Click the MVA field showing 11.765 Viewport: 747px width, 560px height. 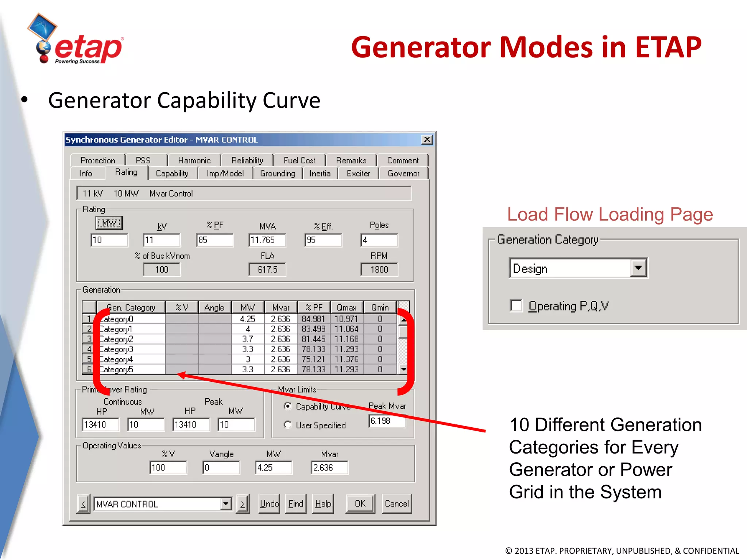coord(267,240)
